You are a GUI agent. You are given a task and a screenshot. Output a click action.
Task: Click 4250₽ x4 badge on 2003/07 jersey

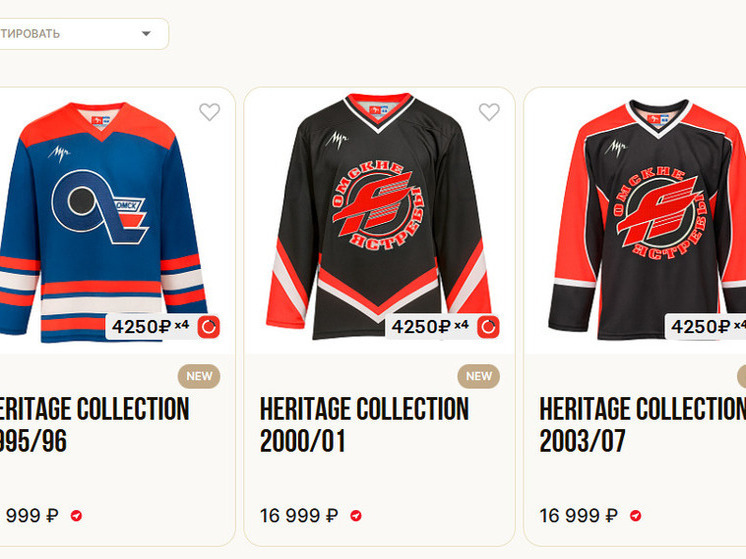click(706, 326)
